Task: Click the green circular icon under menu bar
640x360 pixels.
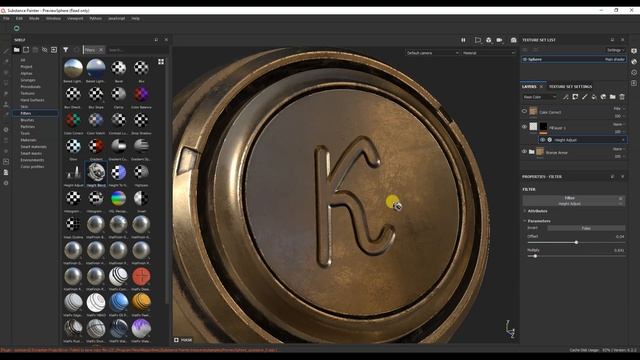Action: [16, 28]
